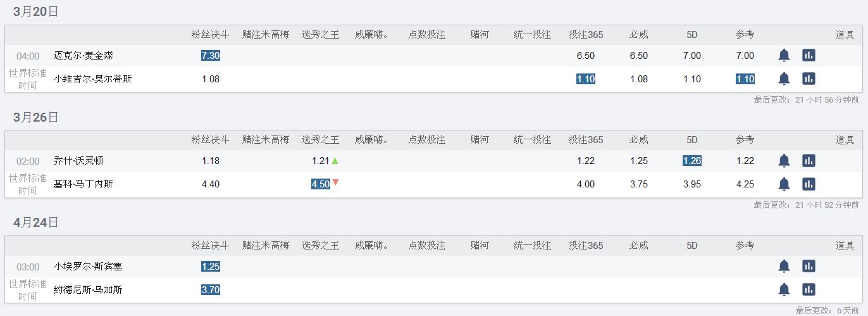Select the 3.70 odds for 约德尼斯·乌加斯
This screenshot has width=868, height=316.
(x=211, y=290)
